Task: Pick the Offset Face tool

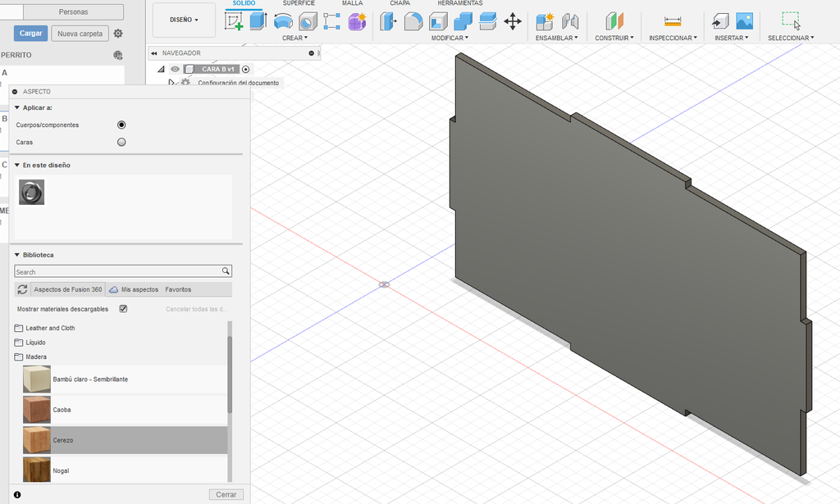Action: [487, 21]
